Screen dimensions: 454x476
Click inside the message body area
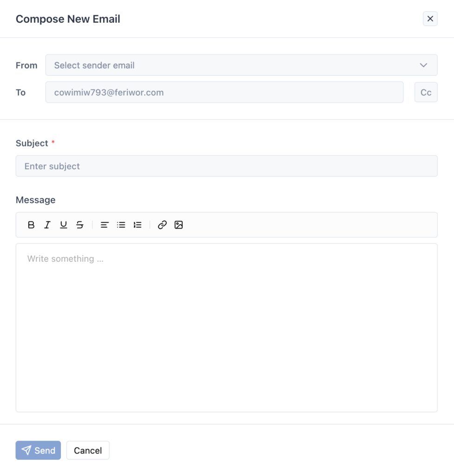click(x=226, y=325)
